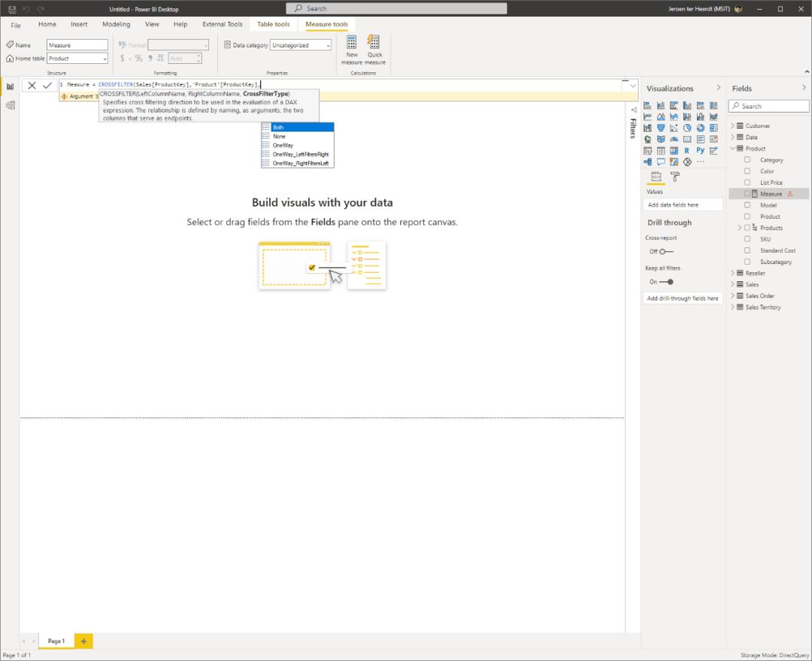Choose the Funnel chart visual
Screen dimensions: 812x661
(x=661, y=128)
